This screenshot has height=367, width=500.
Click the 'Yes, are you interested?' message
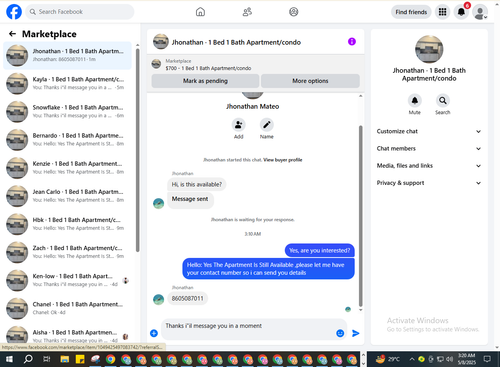tap(319, 251)
